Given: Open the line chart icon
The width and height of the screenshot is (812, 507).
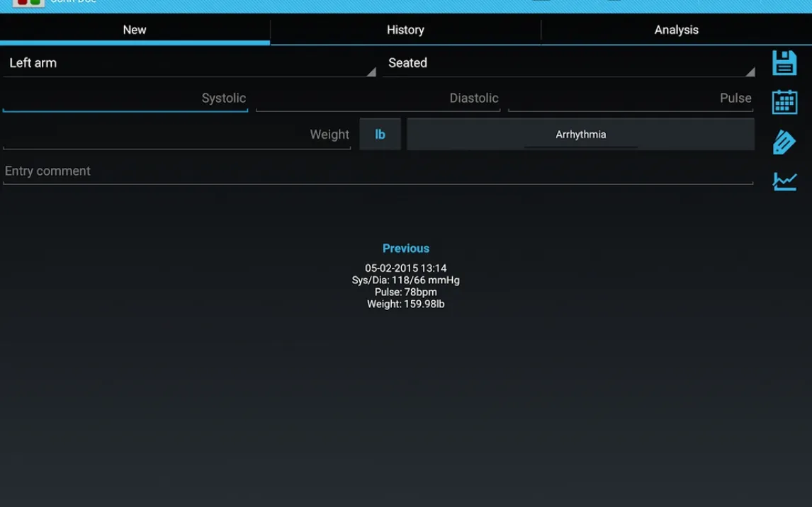Looking at the screenshot, I should click(x=784, y=181).
